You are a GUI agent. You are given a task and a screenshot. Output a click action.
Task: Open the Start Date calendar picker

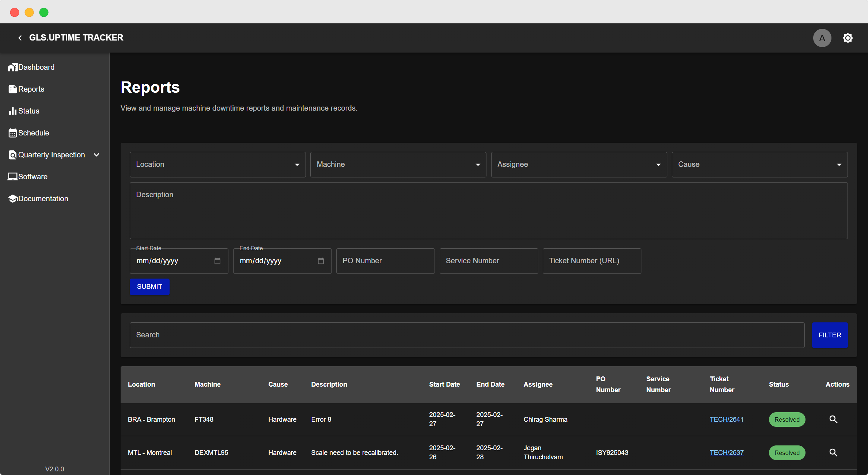pos(217,261)
